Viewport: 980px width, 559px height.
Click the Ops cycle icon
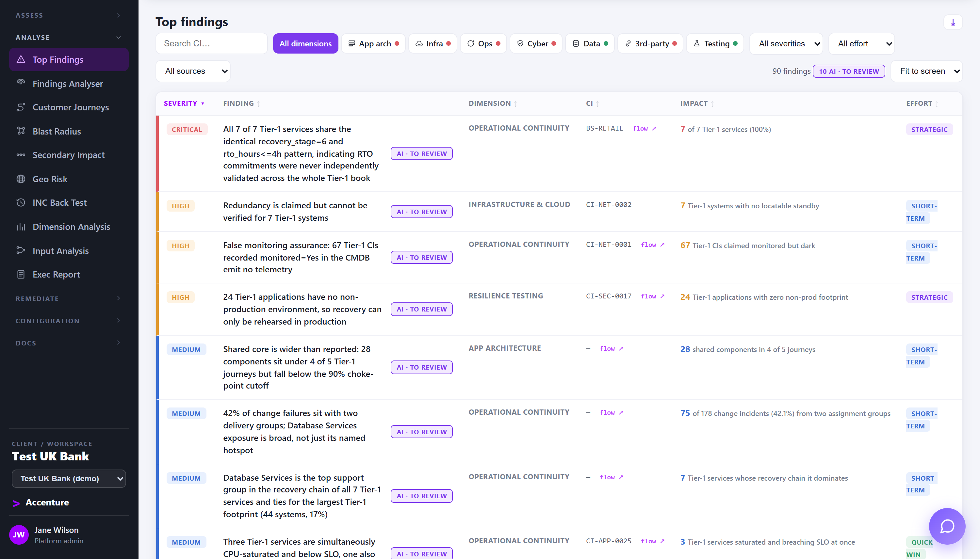[x=470, y=43]
